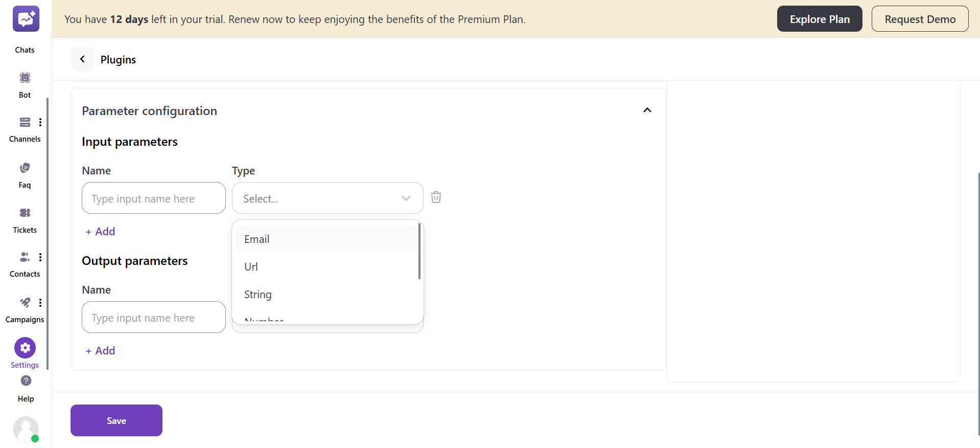Open the Help section

[25, 386]
